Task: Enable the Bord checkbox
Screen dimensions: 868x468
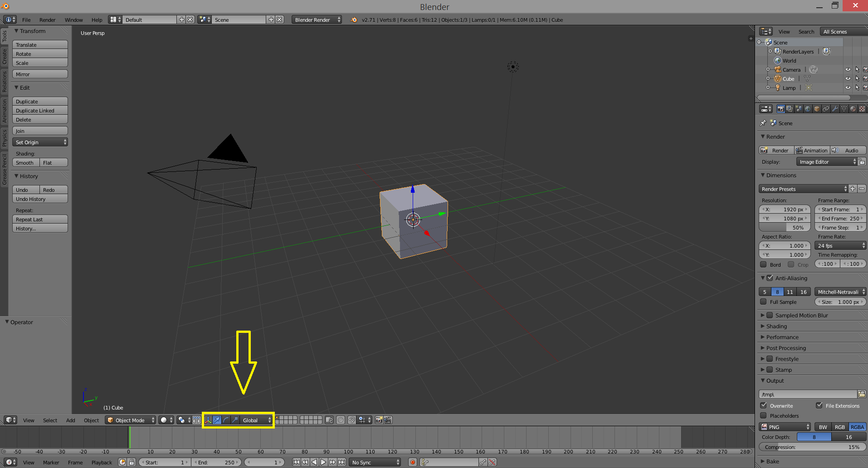Action: click(x=763, y=264)
